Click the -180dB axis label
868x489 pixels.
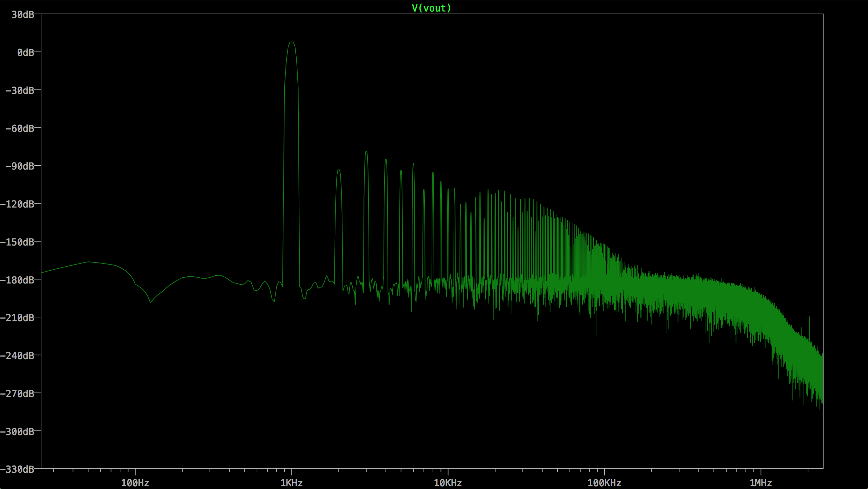(x=17, y=280)
